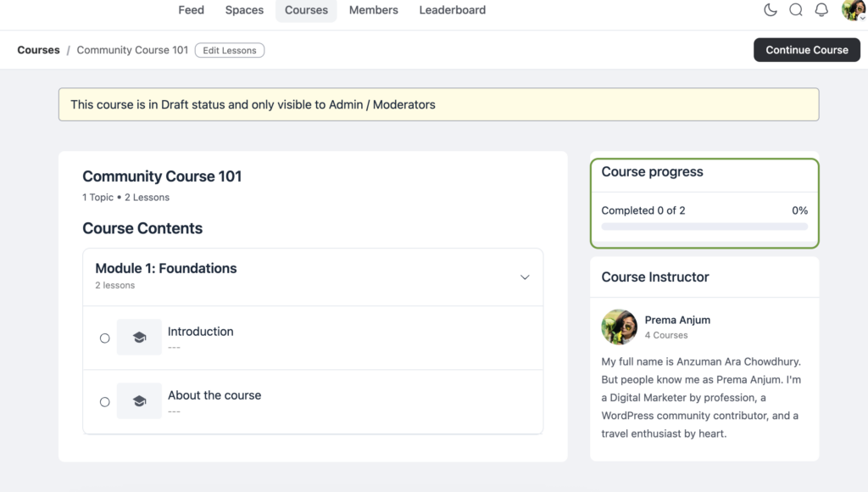Viewport: 868px width, 492px height.
Task: Click the profile avatar picture
Action: pos(851,10)
